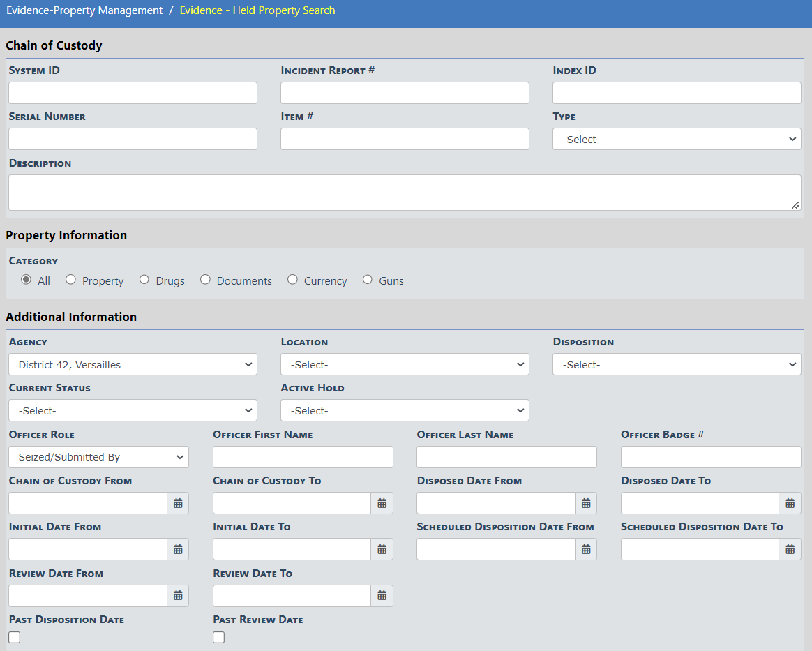
Task: Open calendar for Review Date To
Action: coord(382,596)
